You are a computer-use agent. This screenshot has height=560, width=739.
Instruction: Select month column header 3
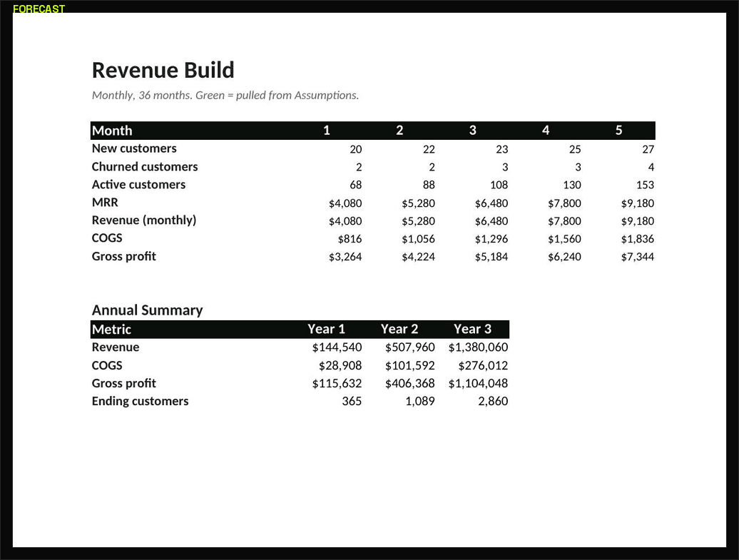(473, 131)
